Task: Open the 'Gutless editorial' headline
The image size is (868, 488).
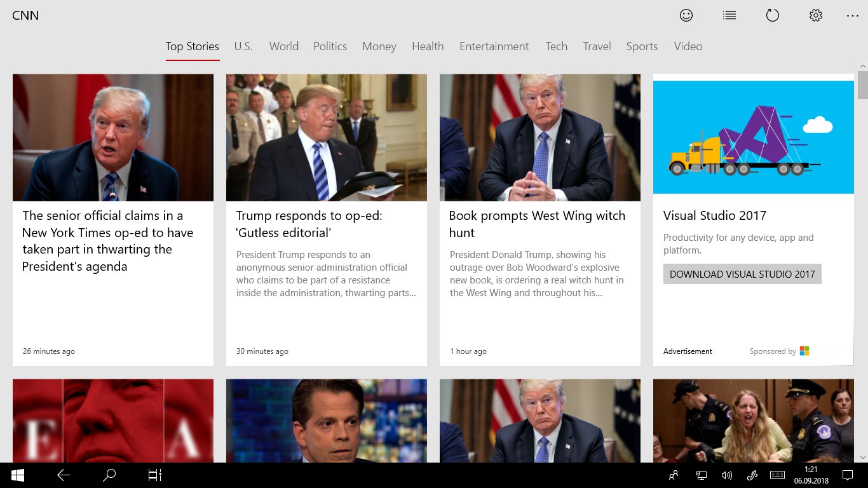Action: [309, 224]
